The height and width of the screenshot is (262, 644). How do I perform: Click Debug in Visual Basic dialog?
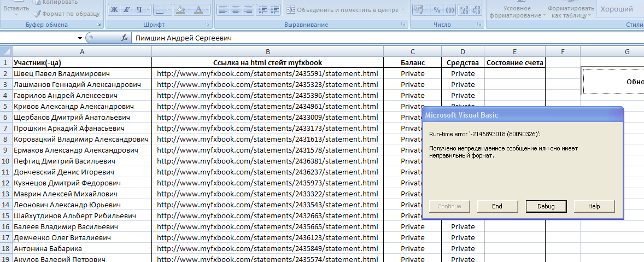(546, 206)
